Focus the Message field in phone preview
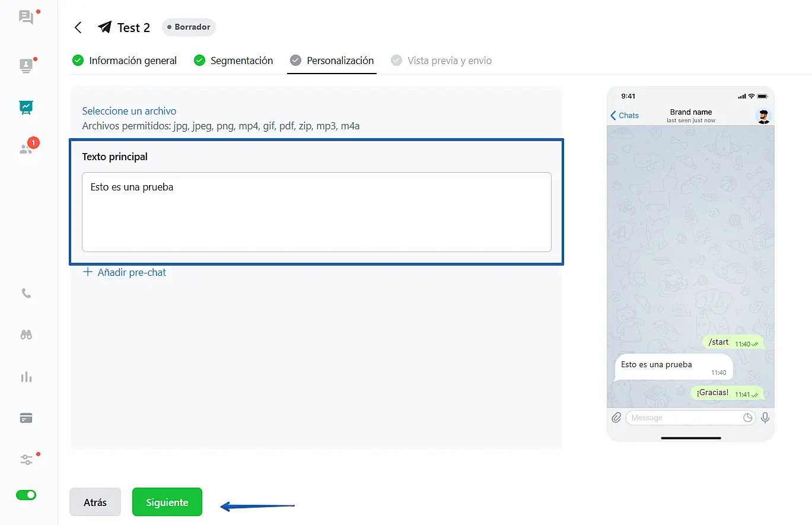This screenshot has width=812, height=525. tap(691, 418)
